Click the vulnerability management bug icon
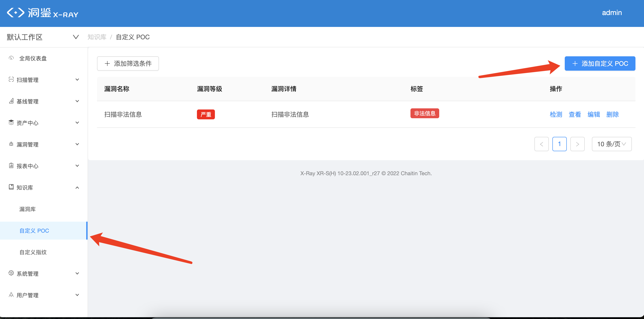644x319 pixels. point(11,144)
